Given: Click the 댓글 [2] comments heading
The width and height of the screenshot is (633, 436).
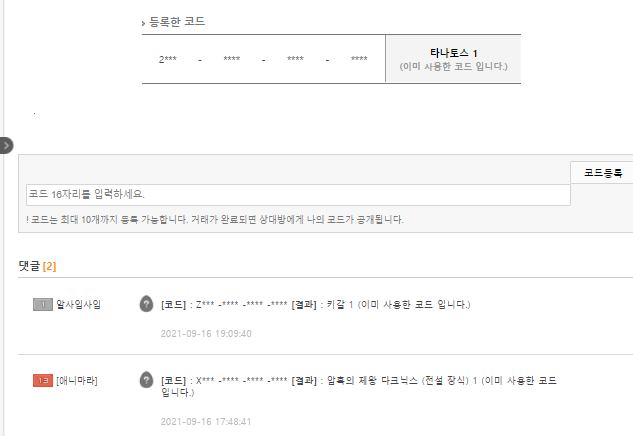Looking at the screenshot, I should (x=38, y=265).
